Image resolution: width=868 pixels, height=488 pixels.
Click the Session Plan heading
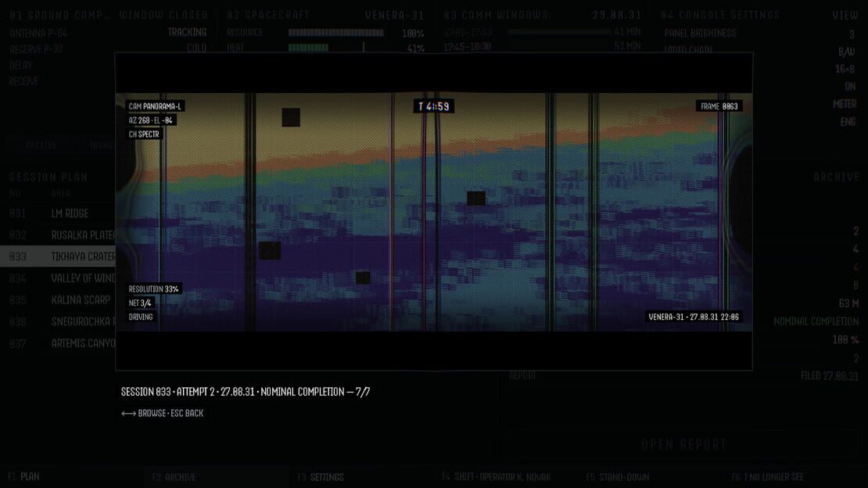click(x=48, y=178)
